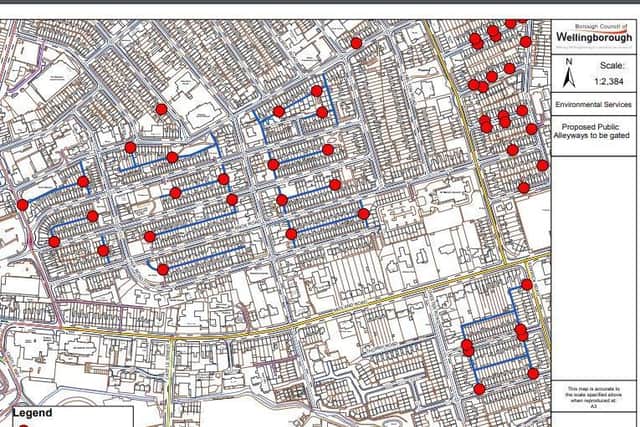Click the 'Proposed Public Alleyways to be gated' title

coord(591,131)
